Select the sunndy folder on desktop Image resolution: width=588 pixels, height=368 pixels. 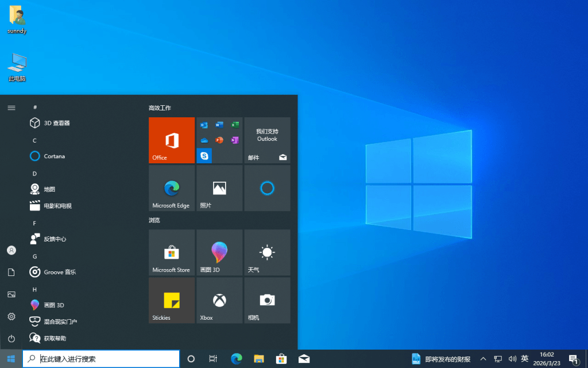(x=17, y=20)
